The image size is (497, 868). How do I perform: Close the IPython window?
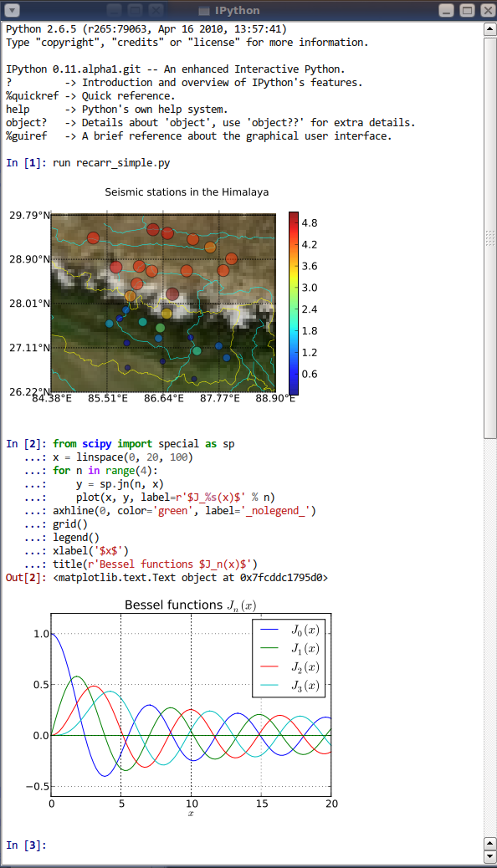(x=488, y=10)
